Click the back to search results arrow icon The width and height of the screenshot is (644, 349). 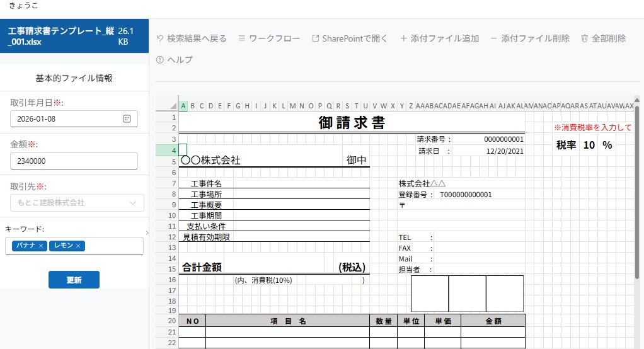(160, 38)
